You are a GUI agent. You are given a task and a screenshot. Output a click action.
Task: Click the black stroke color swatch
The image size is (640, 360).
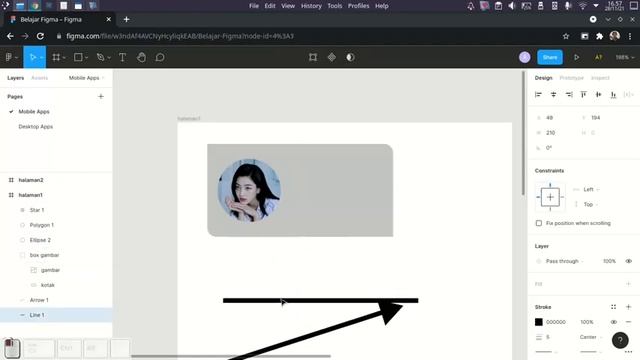539,322
